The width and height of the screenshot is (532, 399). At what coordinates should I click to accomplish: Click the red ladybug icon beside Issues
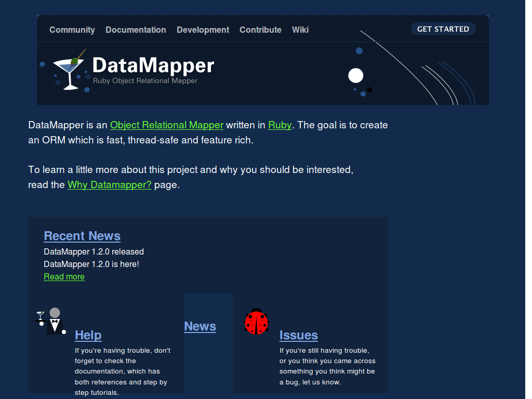tap(257, 321)
